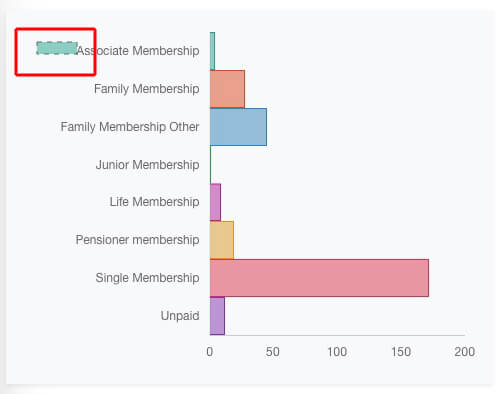Viewport: 502px width, 394px height.
Task: Click the 200 tick on x-axis
Action: tap(465, 352)
